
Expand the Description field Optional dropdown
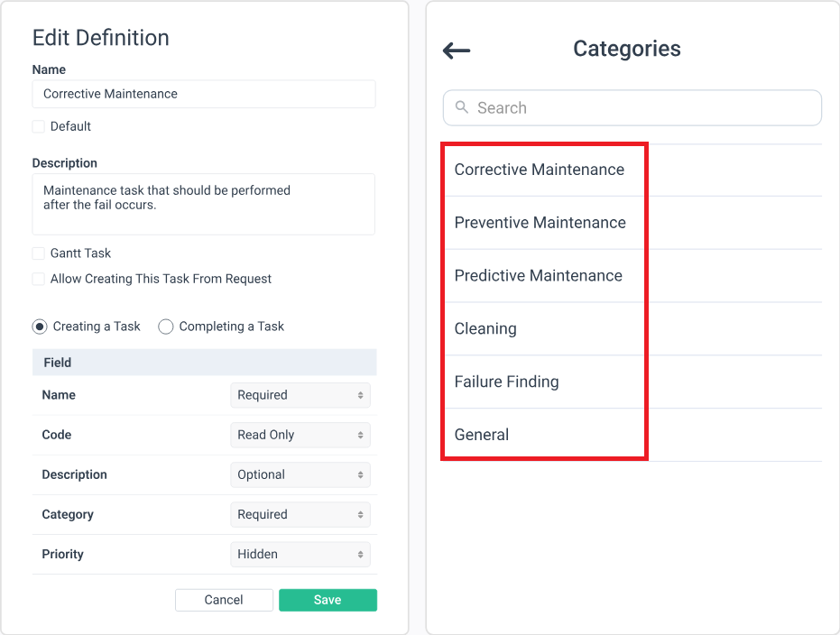(x=300, y=474)
